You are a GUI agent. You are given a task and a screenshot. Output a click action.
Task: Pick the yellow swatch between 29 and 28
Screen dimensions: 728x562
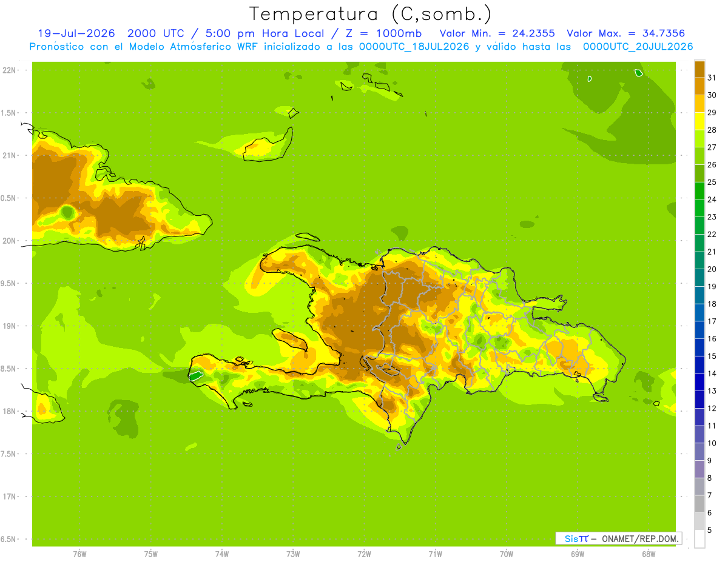(x=699, y=121)
